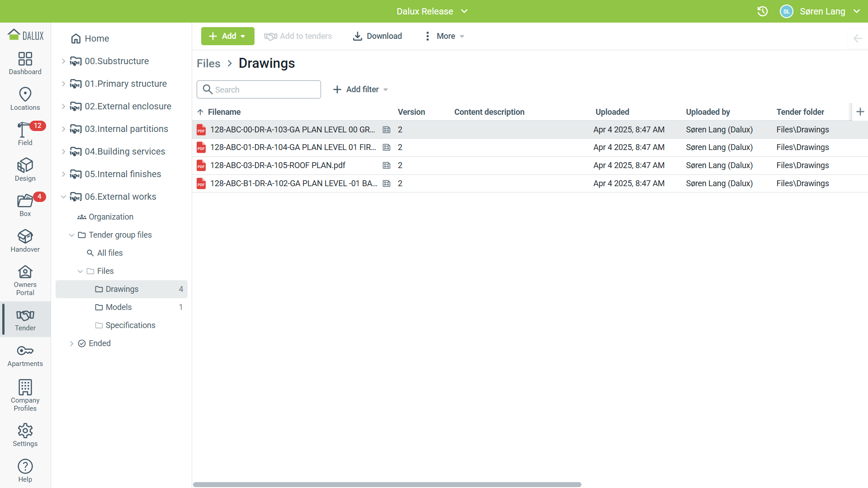Open the Søren Lang user menu

(x=830, y=11)
